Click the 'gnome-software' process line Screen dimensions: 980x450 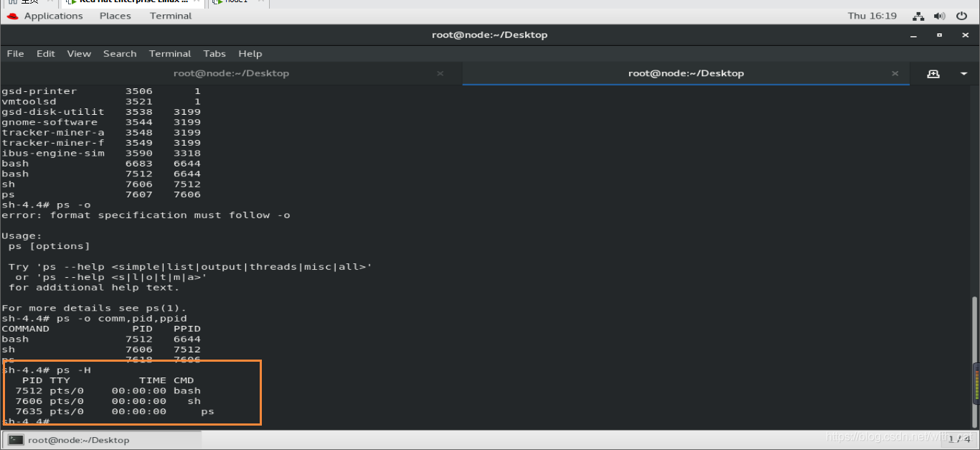[101, 122]
